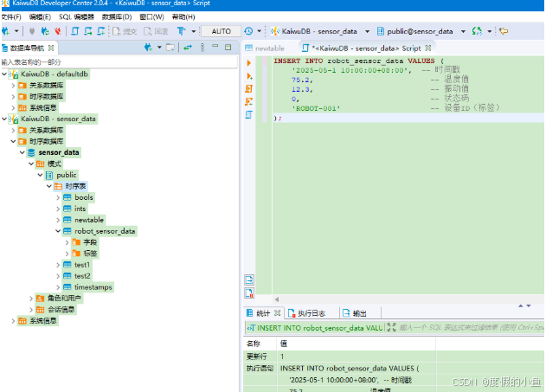Screen dimensions: 546x392
Task: Click the robot_sensor_data table icon
Action: click(67, 231)
